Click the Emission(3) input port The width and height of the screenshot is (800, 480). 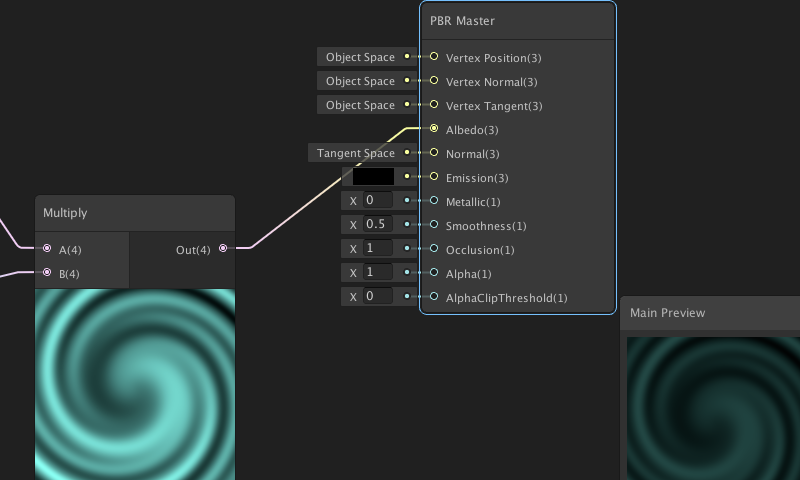[x=434, y=176]
